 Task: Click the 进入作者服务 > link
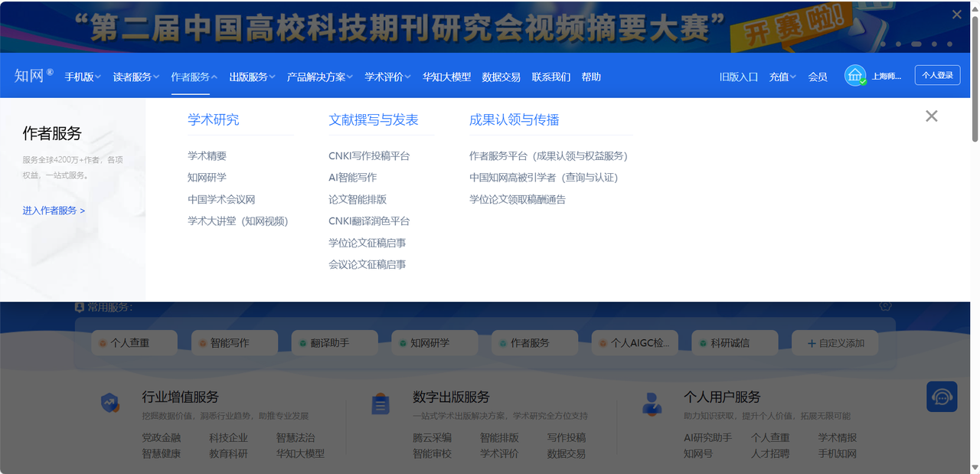click(x=54, y=211)
